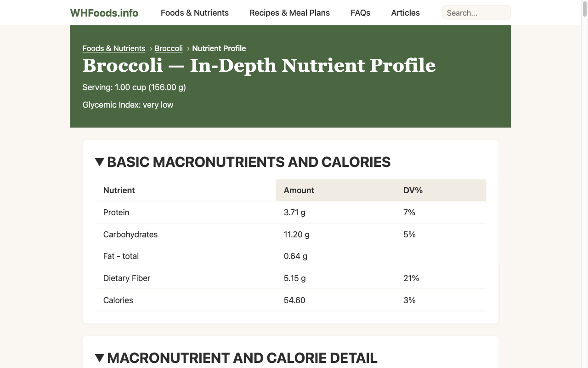Open the Broccoli breadcrumb link
This screenshot has width=588, height=368.
click(169, 48)
